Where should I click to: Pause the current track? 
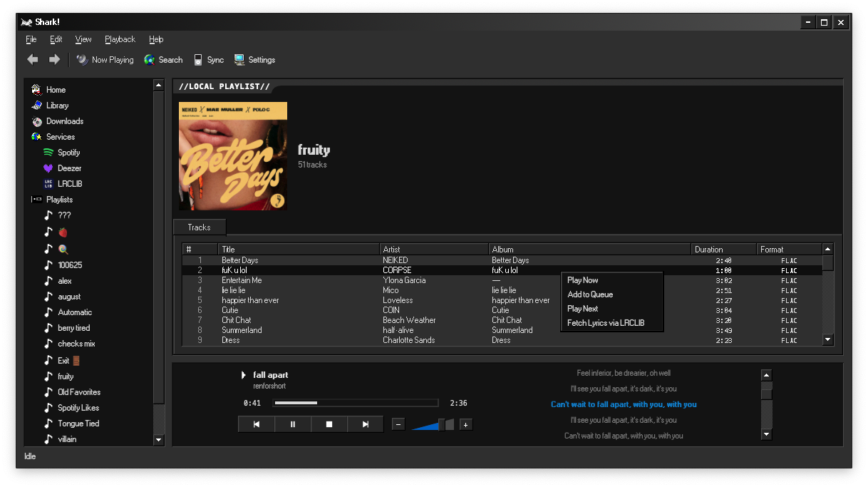tap(292, 424)
